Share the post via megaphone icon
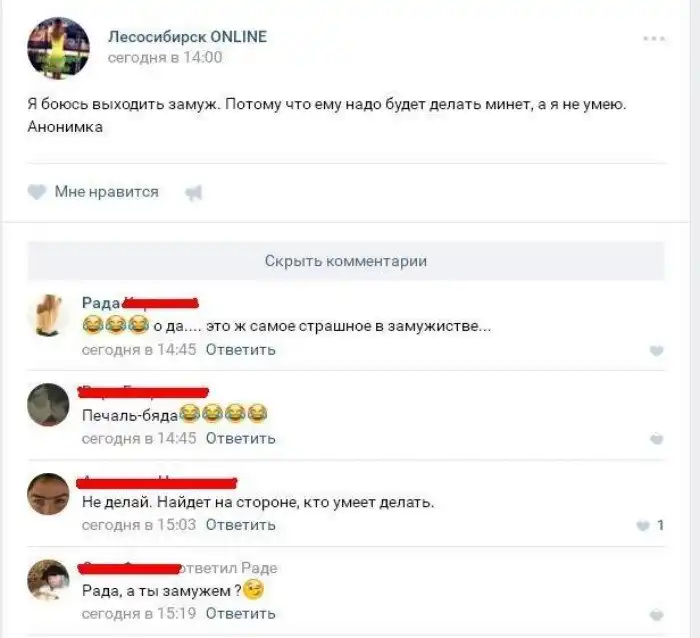This screenshot has width=700, height=638. click(x=194, y=193)
